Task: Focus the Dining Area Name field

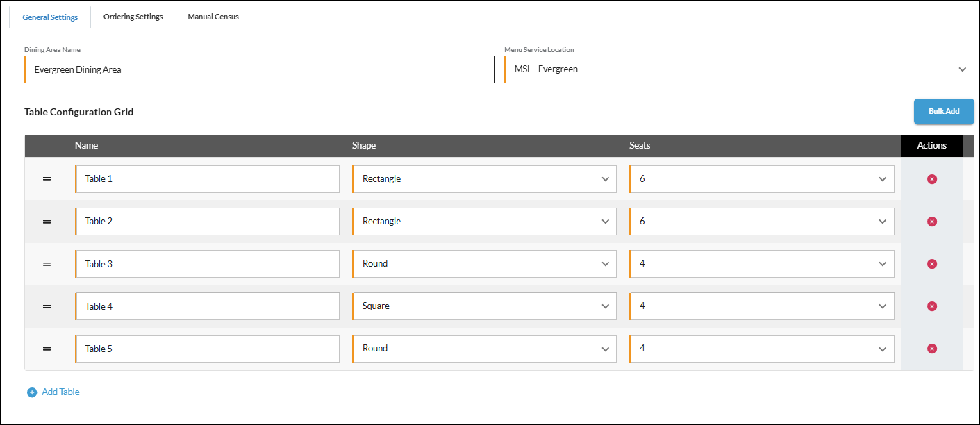Action: 259,69
